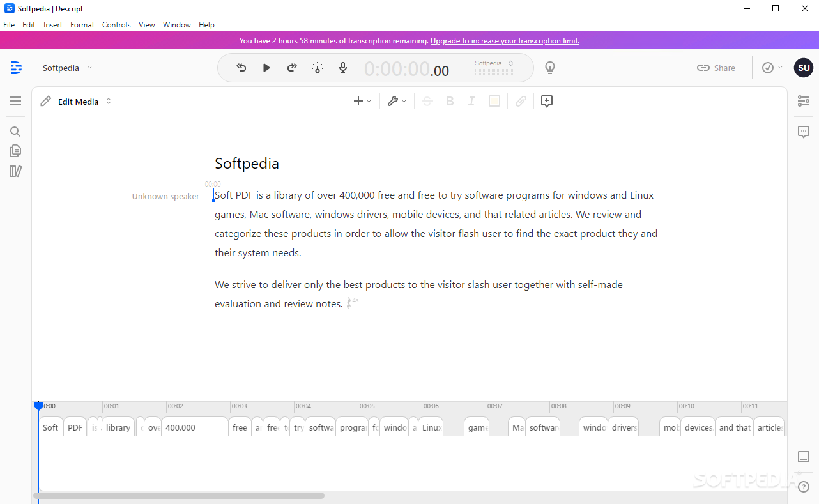The image size is (819, 504).
Task: Open the Controls menu
Action: (x=116, y=25)
